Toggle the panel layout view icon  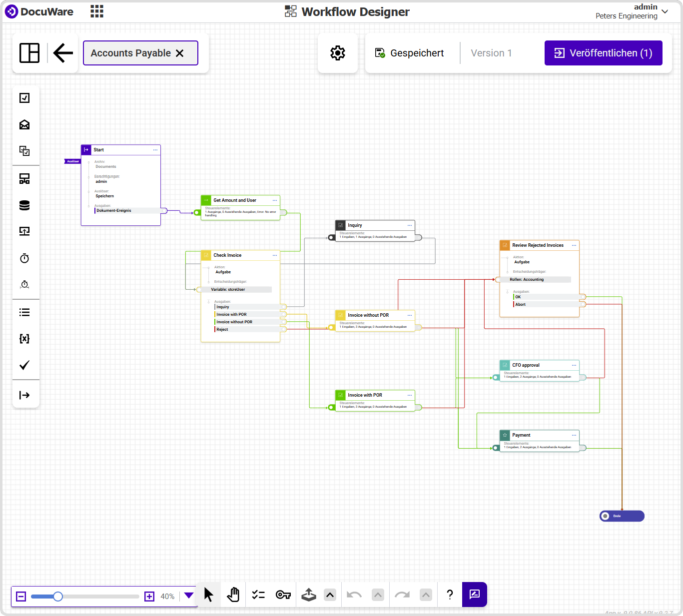coord(29,53)
